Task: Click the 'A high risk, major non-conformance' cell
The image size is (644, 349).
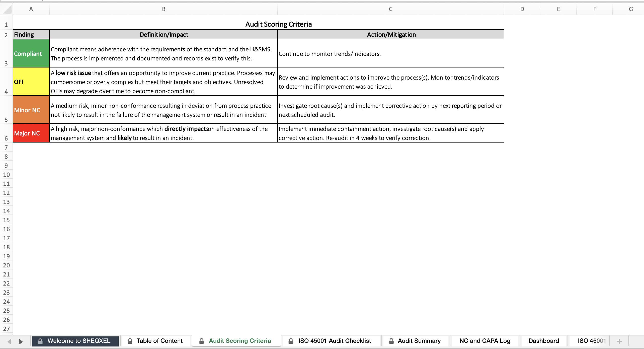Action: pos(164,133)
